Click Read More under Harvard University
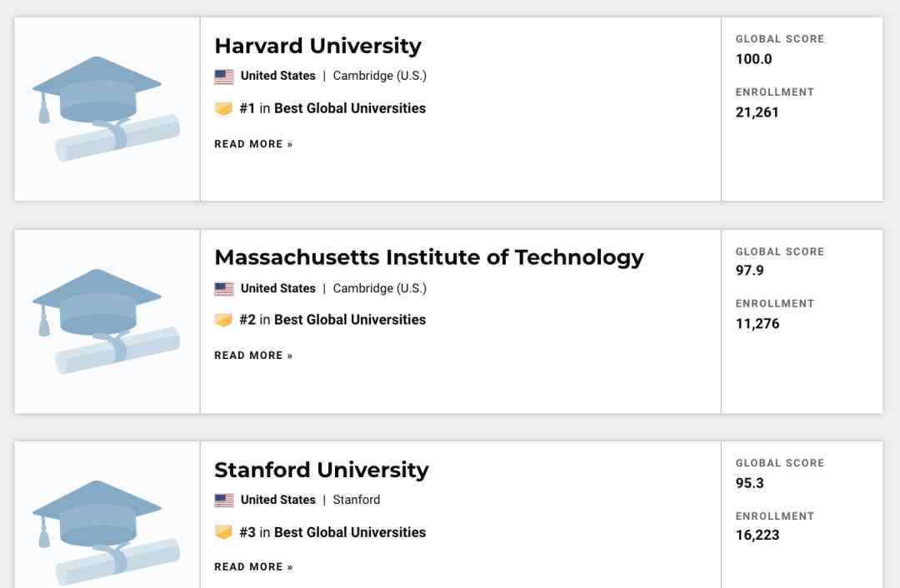 pos(253,144)
